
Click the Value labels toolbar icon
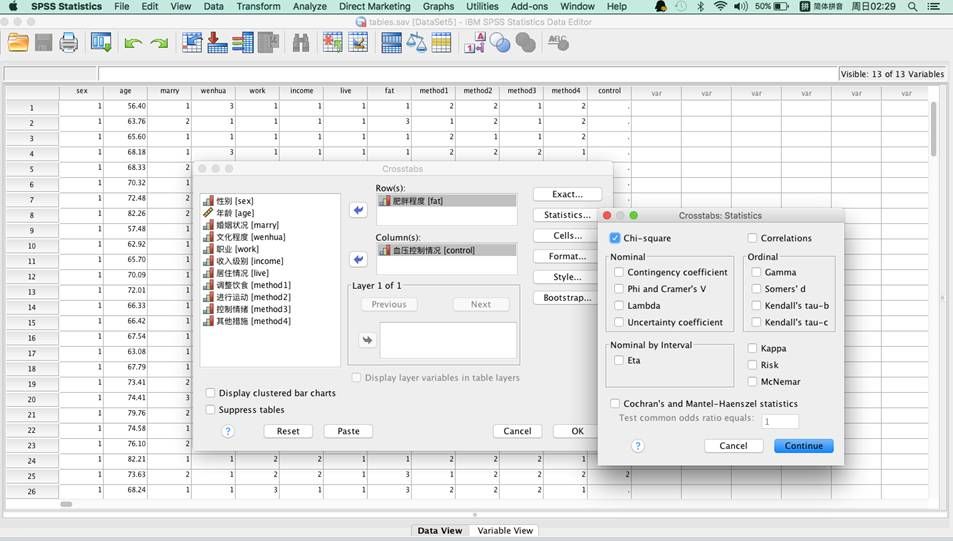point(475,43)
